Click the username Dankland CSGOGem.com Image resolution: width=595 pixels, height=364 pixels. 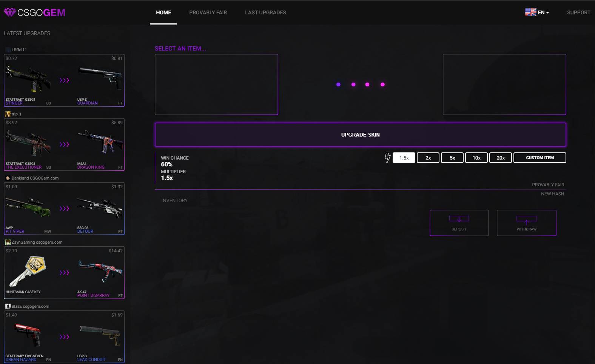coord(35,178)
